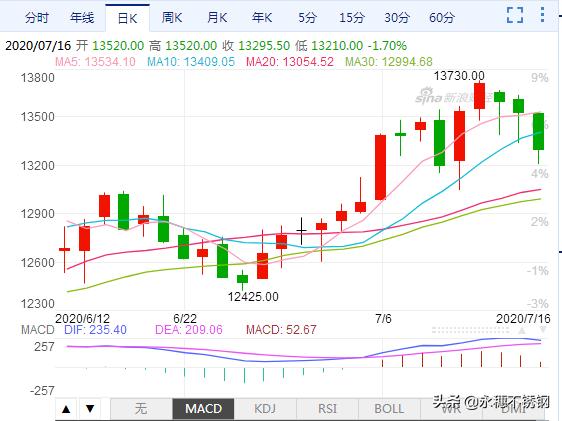
Task: Switch to 月K monthly chart
Action: click(217, 17)
